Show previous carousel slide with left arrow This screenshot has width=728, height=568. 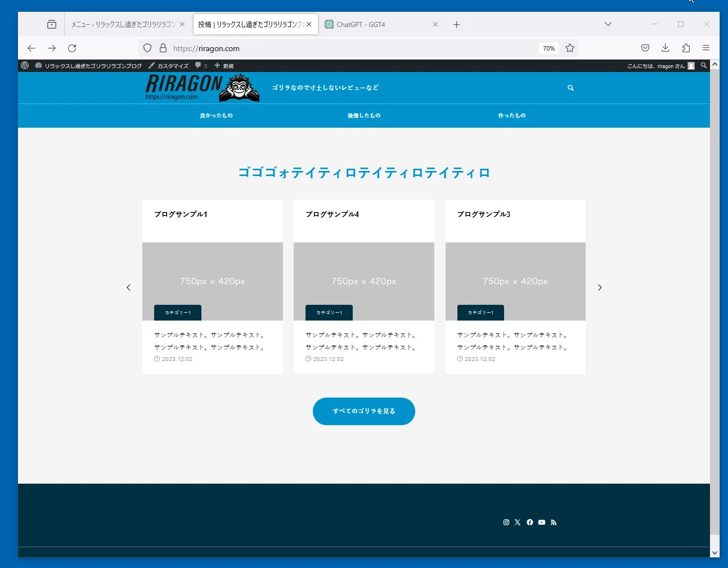point(128,287)
